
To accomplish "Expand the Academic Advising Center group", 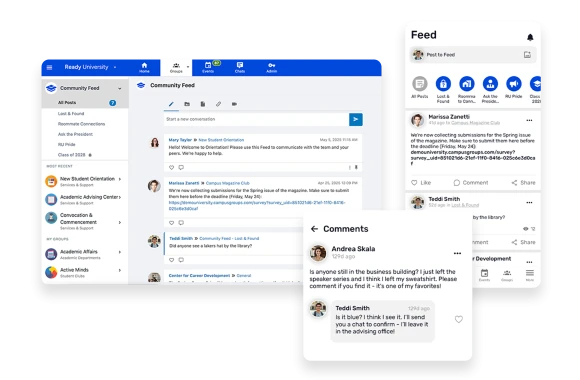I will tap(120, 197).
